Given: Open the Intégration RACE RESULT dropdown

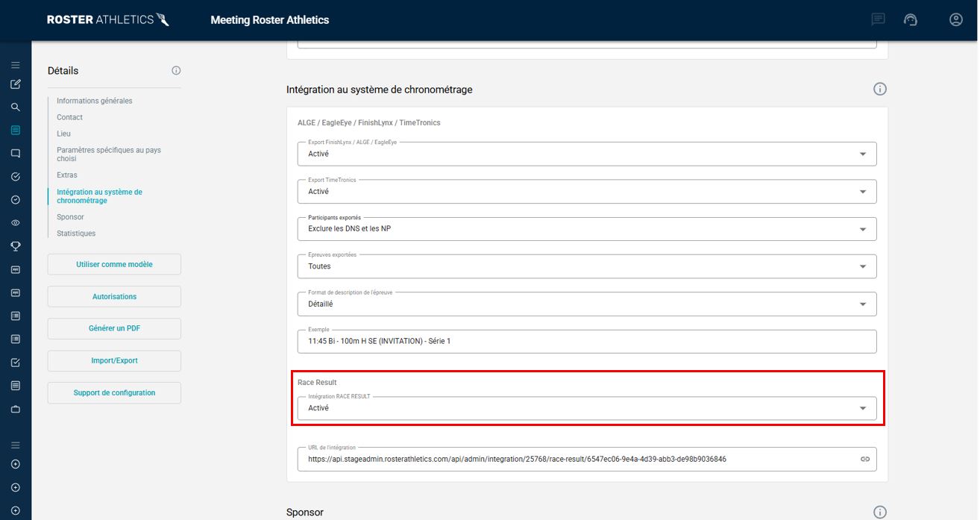Looking at the screenshot, I should (587, 408).
